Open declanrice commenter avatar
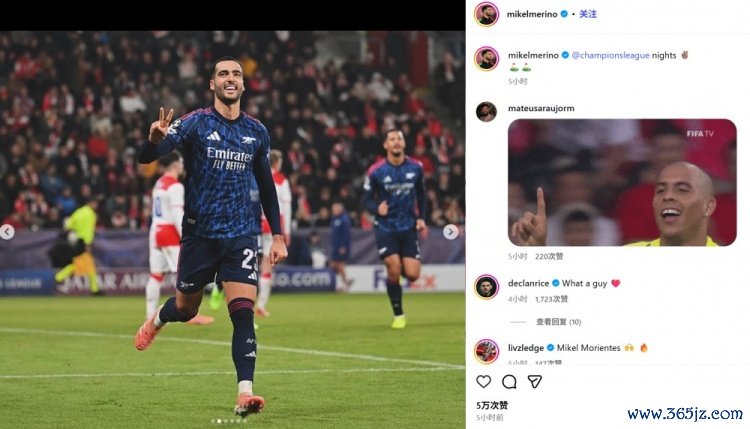This screenshot has width=750, height=429. pos(486,286)
